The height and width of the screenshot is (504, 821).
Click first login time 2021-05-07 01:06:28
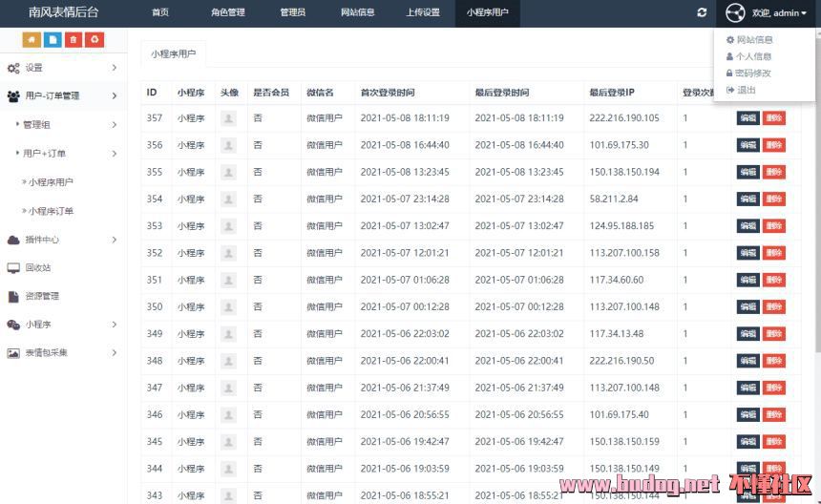405,280
